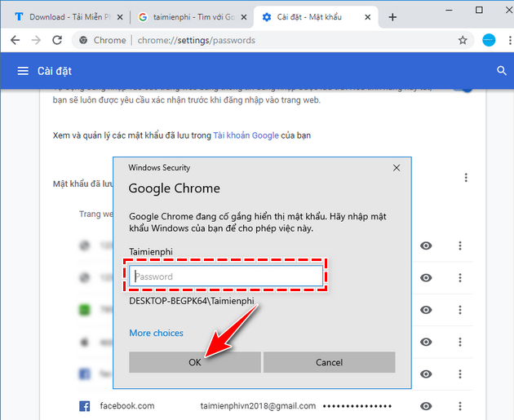The width and height of the screenshot is (514, 420).
Task: Click the Cancel button
Action: pos(329,362)
